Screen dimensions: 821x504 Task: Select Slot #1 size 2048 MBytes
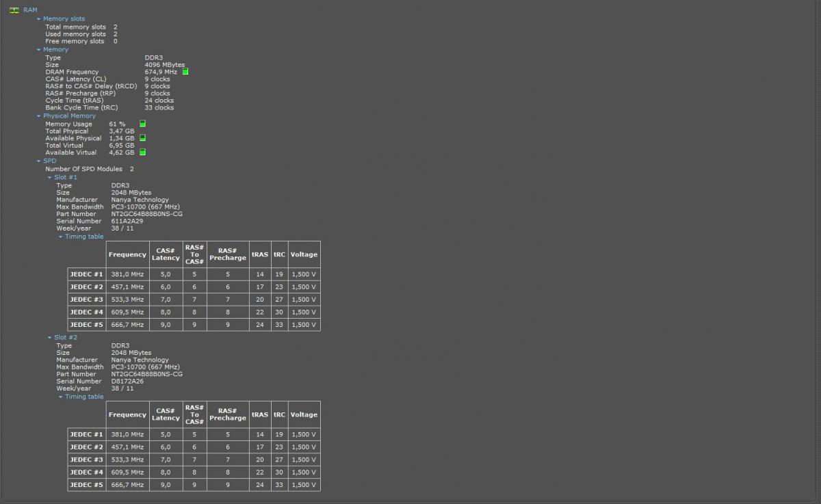(x=131, y=193)
